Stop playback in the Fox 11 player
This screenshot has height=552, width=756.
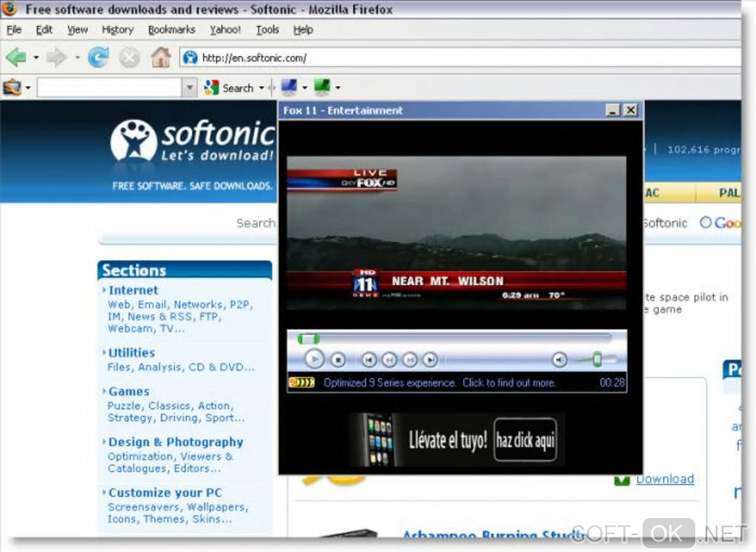click(339, 359)
